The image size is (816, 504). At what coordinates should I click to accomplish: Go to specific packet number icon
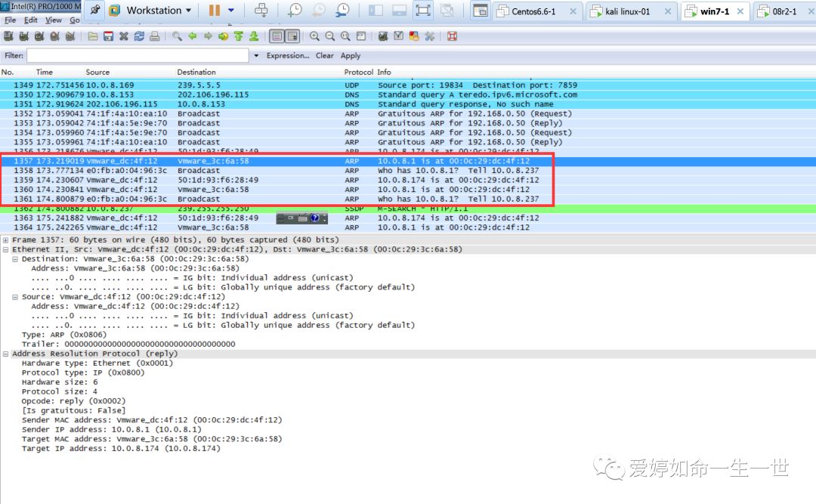click(223, 36)
